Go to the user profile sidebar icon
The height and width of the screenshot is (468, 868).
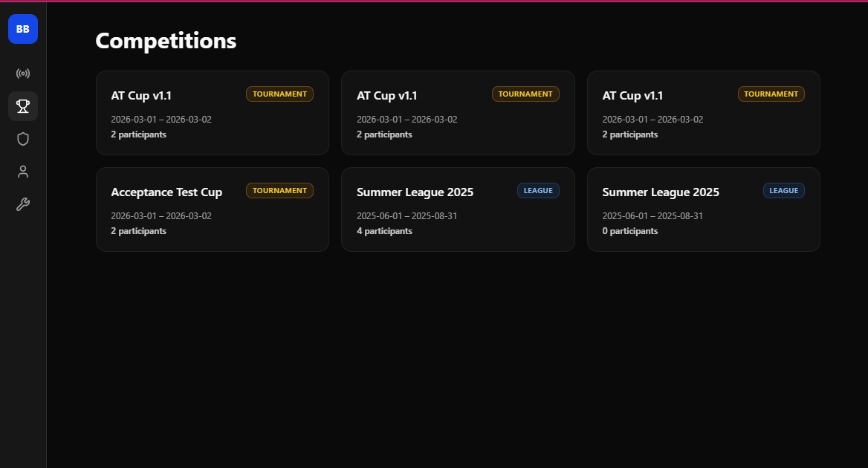click(23, 172)
